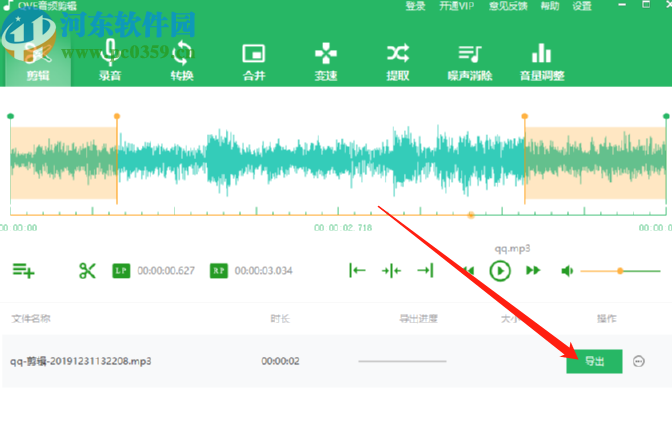Click the center-to-playhead alignment icon
Viewport: 672px width, 436px height.
(x=391, y=271)
